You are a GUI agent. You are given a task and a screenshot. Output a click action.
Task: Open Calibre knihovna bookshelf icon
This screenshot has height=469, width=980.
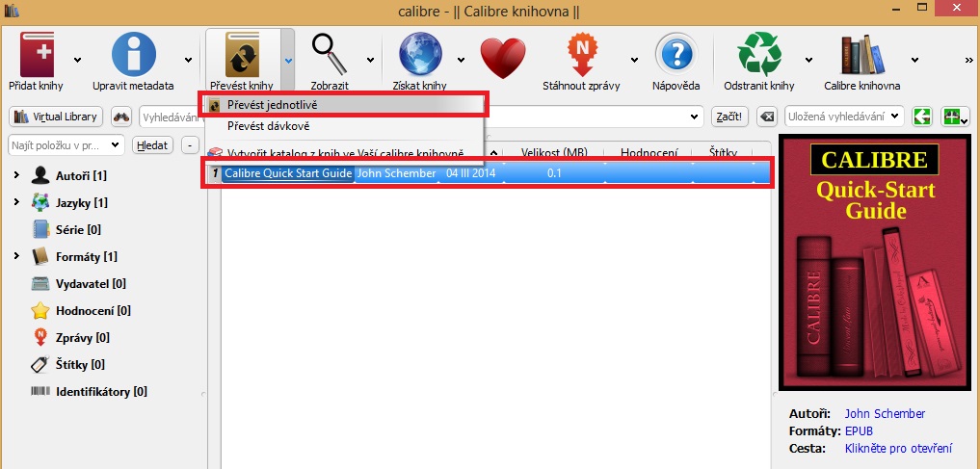click(862, 55)
